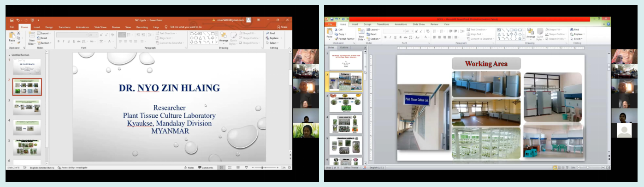Viewport: 644px width, 187px height.
Task: Click Quick Styles in the left window ribbon
Action: pos(233,37)
